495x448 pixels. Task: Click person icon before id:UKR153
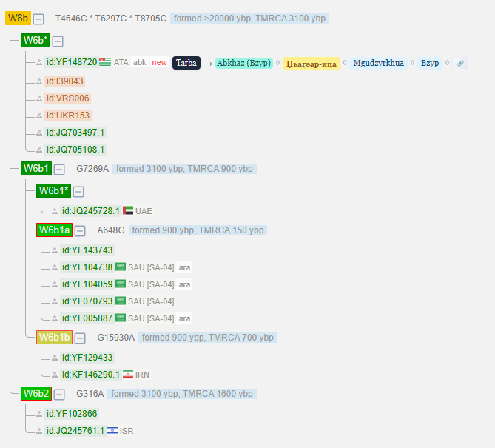point(39,116)
